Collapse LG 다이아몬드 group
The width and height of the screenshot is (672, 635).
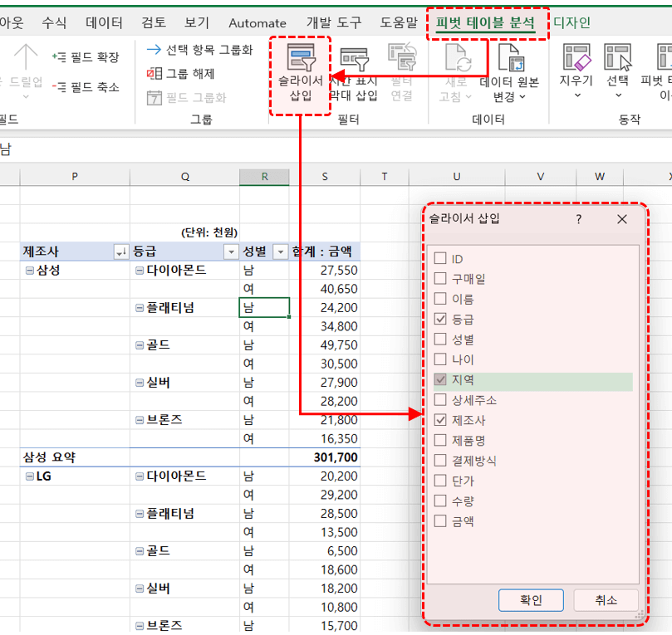(x=140, y=476)
